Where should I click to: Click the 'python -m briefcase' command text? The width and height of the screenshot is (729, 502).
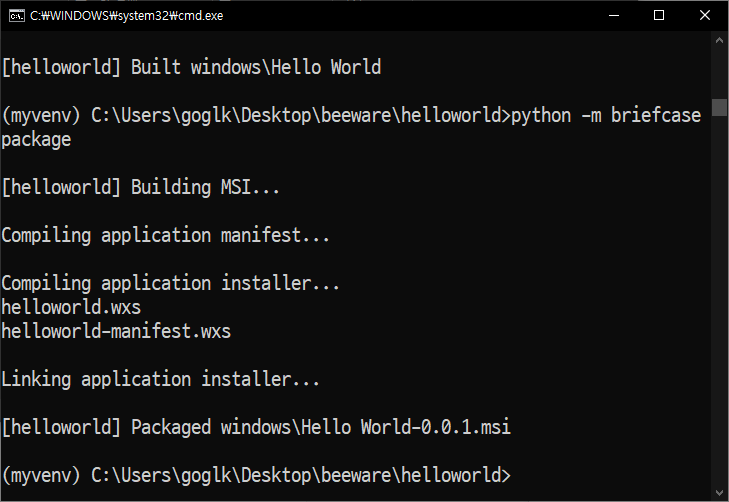tap(606, 115)
